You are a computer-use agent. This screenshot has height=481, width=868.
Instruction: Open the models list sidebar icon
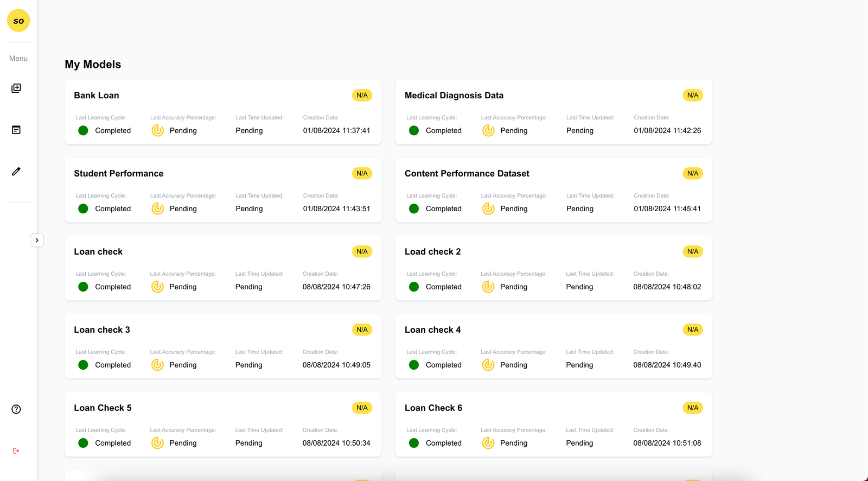[16, 130]
